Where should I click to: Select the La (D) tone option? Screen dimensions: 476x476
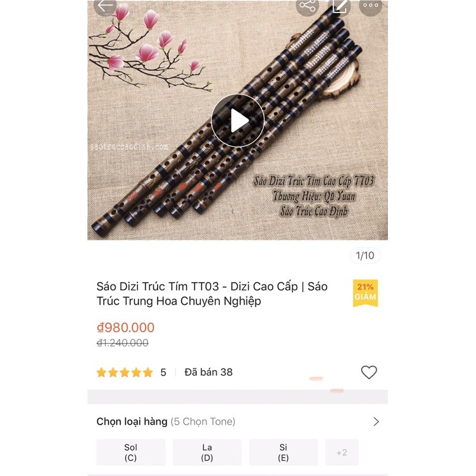tap(207, 452)
